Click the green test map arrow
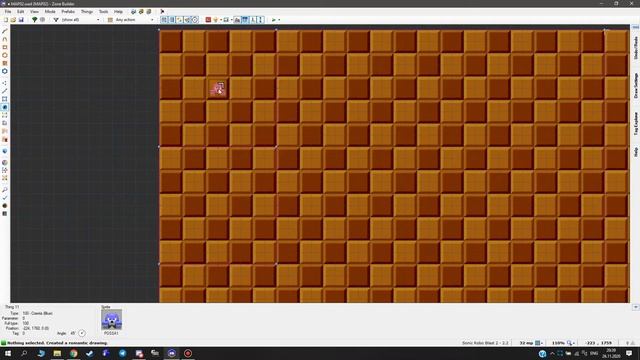Viewport: 640px width, 360px height. point(273,20)
